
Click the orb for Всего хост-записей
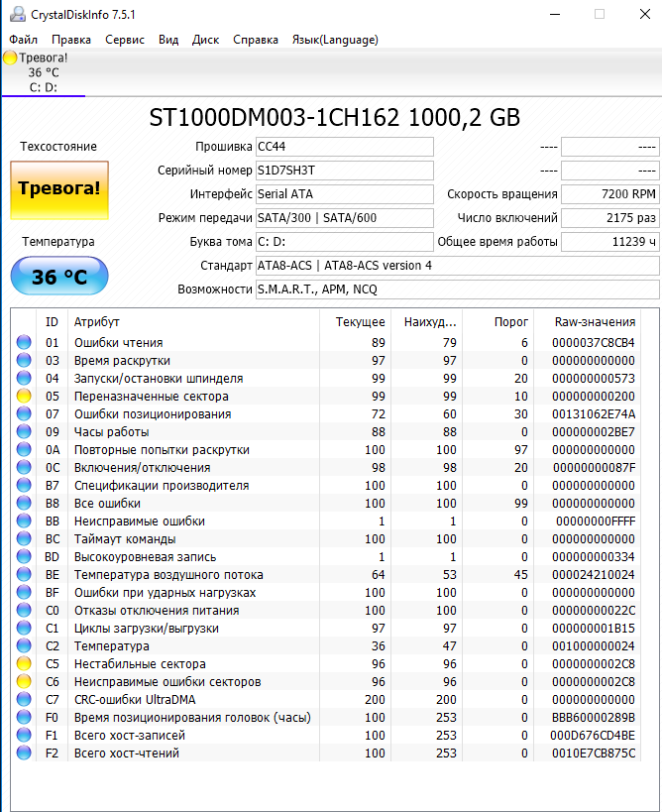coord(24,736)
